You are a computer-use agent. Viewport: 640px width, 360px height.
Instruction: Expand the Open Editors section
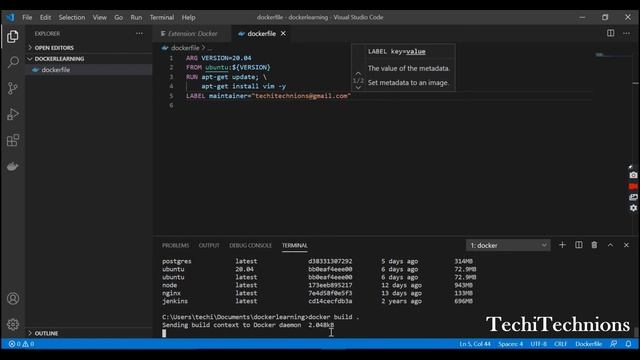pyautogui.click(x=54, y=48)
